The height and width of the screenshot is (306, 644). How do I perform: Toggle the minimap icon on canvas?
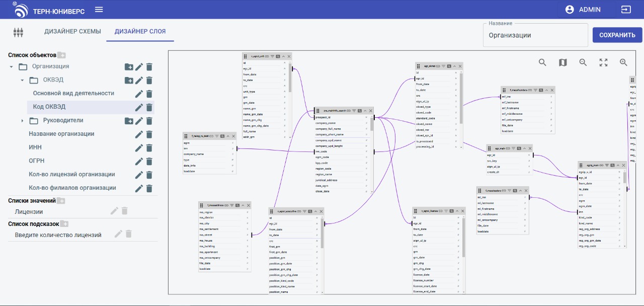pos(562,62)
